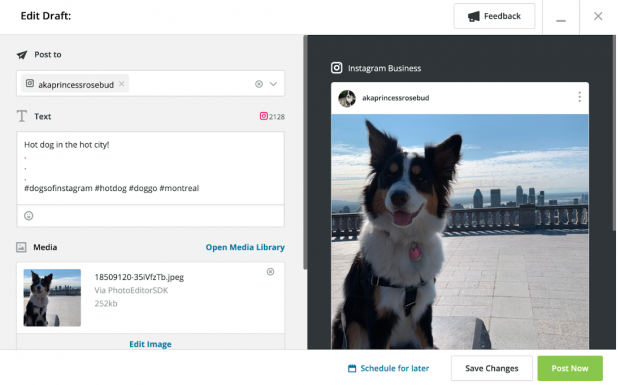Click the file name 18509120-35iVfzTb.jpeg

coord(139,277)
